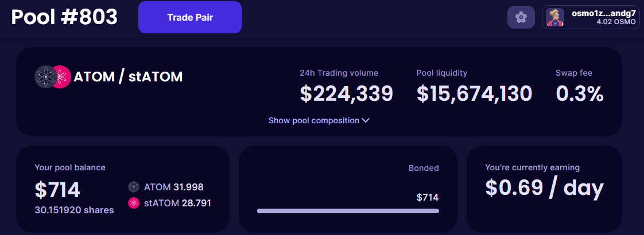Screen dimensions: 644x235
Task: Click the Trade Pair button
Action: (190, 17)
